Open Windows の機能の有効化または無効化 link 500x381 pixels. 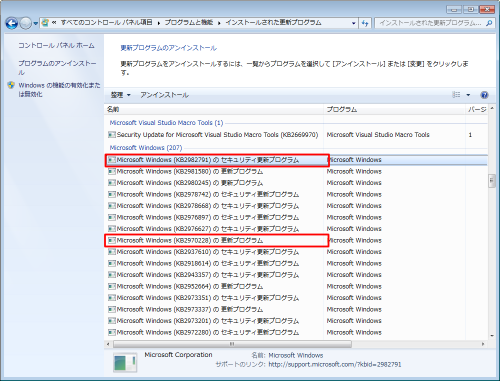point(59,90)
